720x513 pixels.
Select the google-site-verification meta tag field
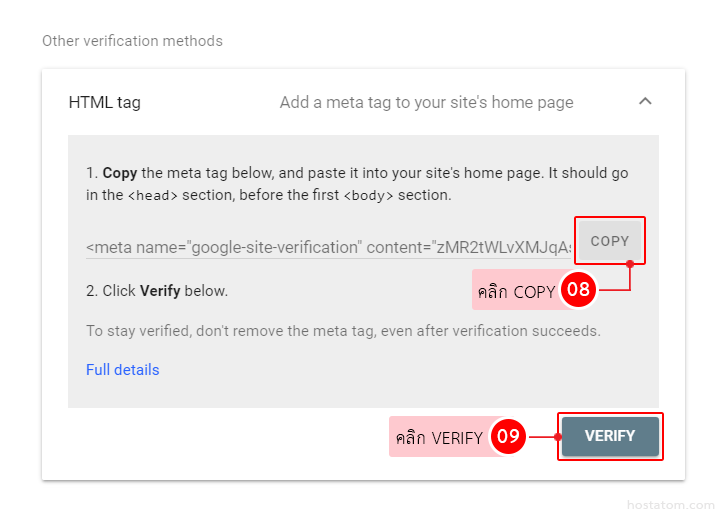328,246
